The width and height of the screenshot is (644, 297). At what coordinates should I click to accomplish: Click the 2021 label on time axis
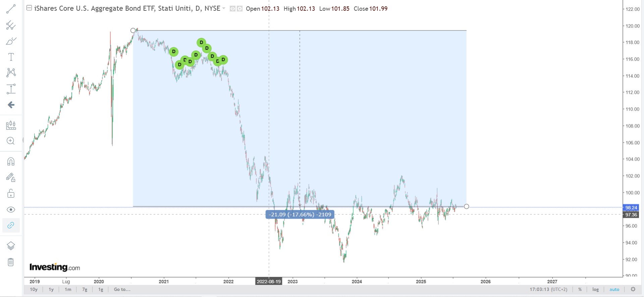pyautogui.click(x=164, y=282)
